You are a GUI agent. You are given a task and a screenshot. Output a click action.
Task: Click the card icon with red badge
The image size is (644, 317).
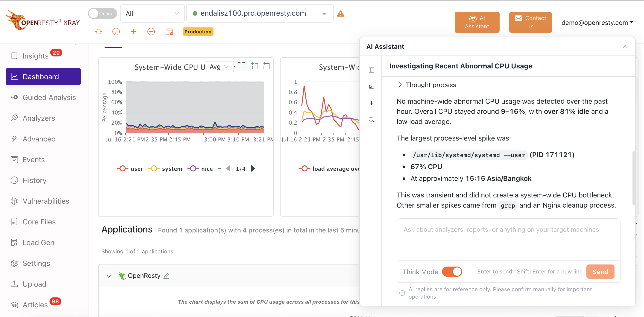click(169, 32)
